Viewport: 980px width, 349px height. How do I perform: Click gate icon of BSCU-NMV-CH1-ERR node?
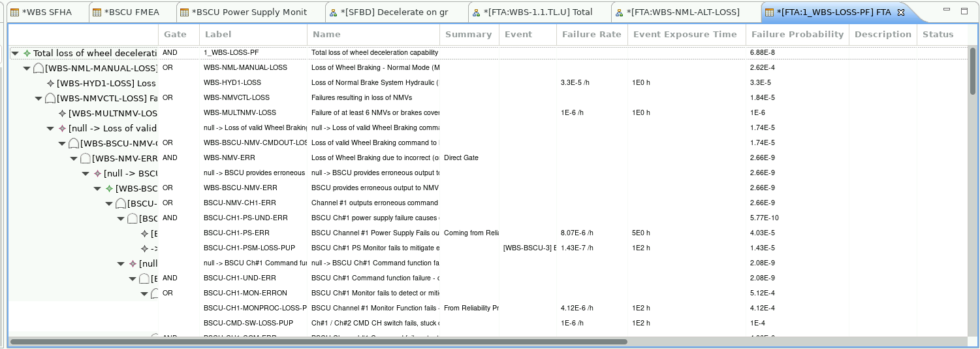point(121,203)
